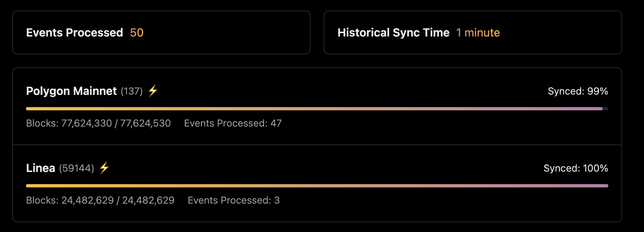Image resolution: width=644 pixels, height=232 pixels.
Task: Select the Polygon Mainnet network name
Action: pos(71,91)
